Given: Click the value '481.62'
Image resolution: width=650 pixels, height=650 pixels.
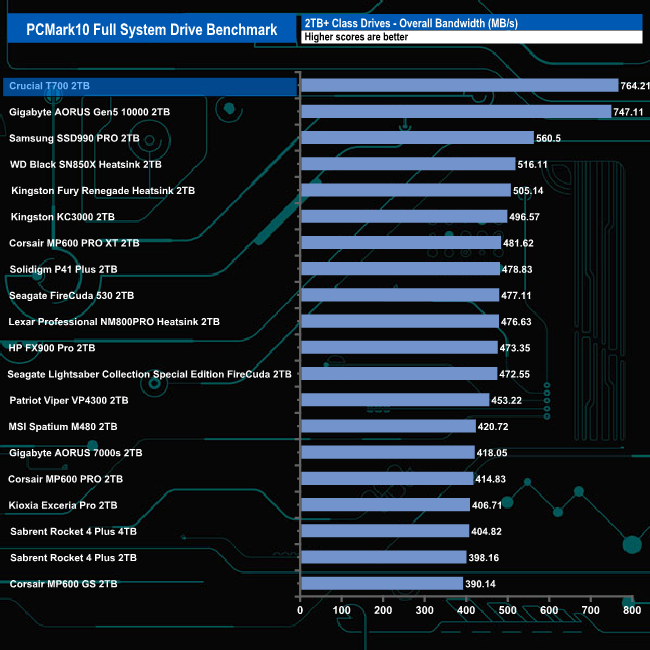Looking at the screenshot, I should 518,243.
